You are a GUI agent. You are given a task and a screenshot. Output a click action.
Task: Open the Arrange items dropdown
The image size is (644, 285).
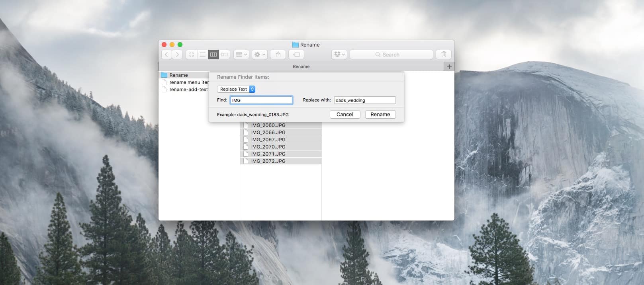pos(241,55)
